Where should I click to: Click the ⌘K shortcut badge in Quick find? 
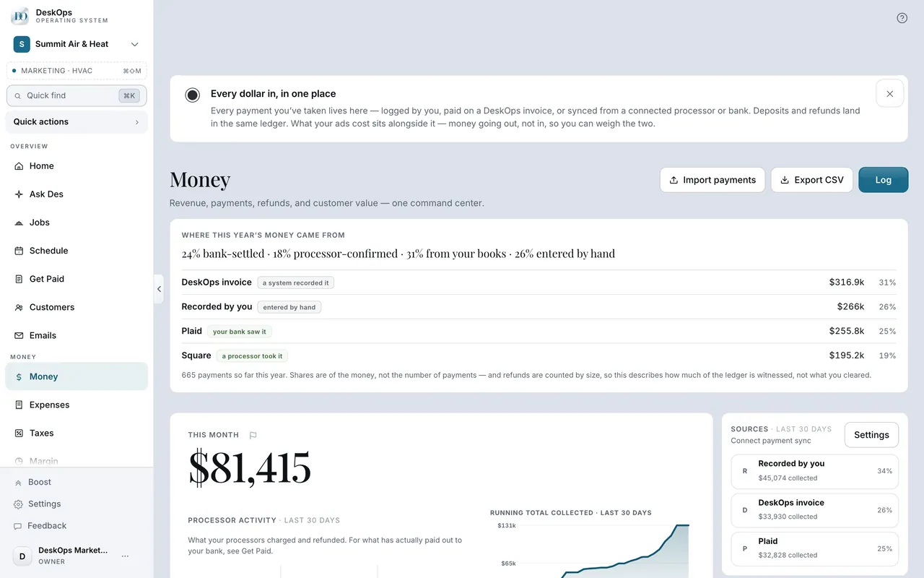pyautogui.click(x=129, y=96)
